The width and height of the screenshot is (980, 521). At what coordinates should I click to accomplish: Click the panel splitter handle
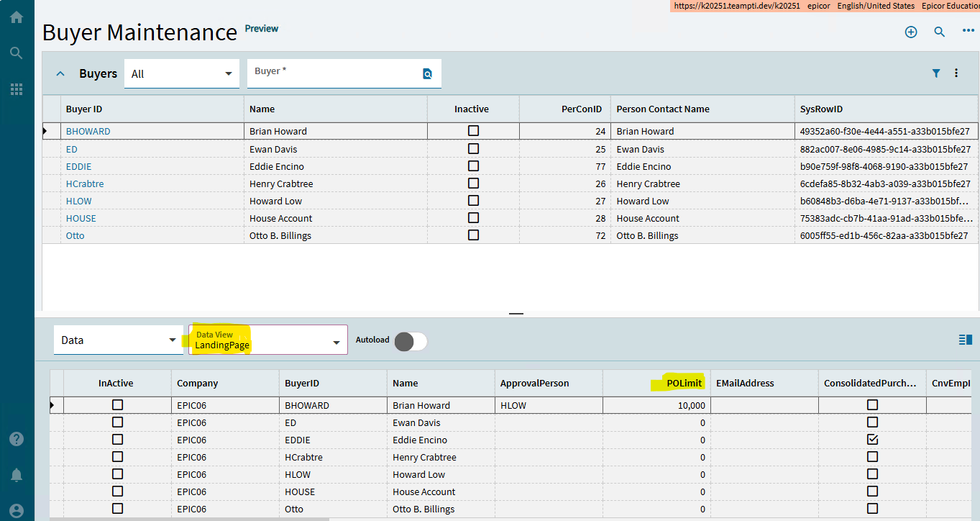(516, 314)
